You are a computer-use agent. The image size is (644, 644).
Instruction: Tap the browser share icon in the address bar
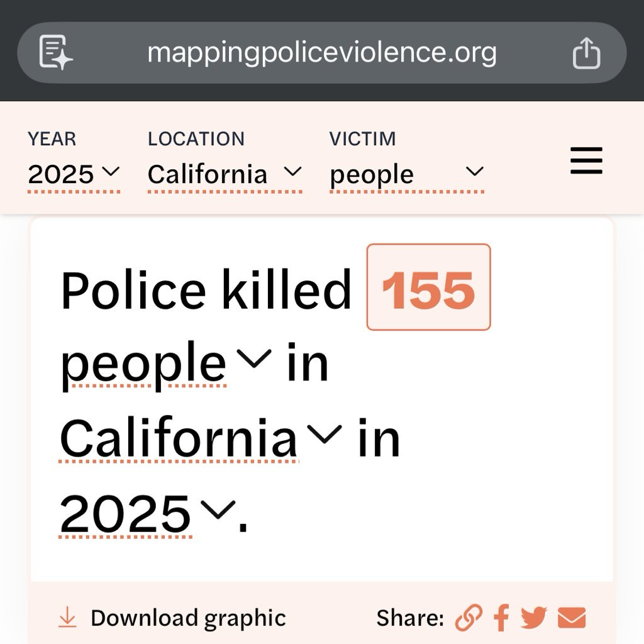pyautogui.click(x=586, y=53)
